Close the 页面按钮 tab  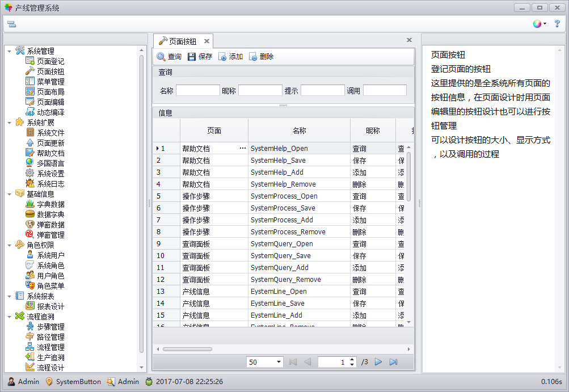(x=206, y=41)
